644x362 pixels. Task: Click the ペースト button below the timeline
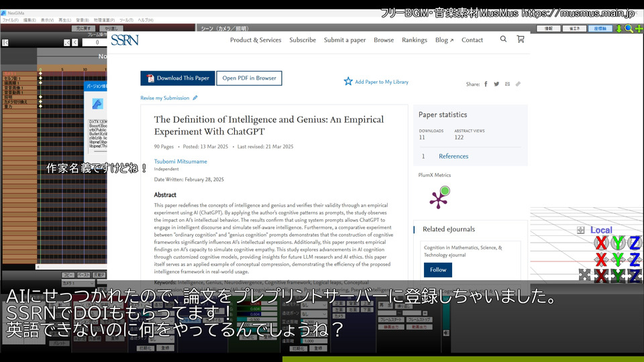click(x=83, y=275)
